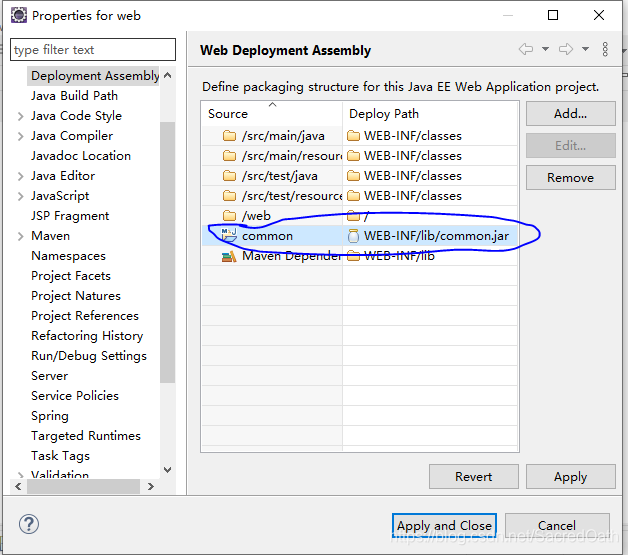
Task: Close the Properties for web dialog
Action: tap(599, 15)
